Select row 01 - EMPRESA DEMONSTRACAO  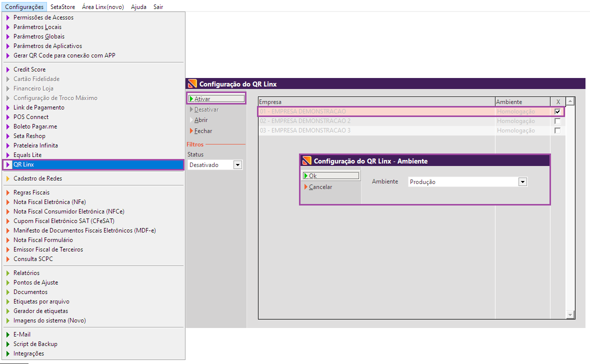click(x=411, y=111)
